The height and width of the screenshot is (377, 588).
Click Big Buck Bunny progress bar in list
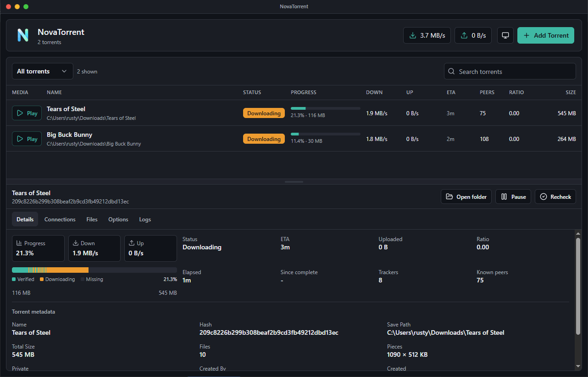click(x=326, y=134)
